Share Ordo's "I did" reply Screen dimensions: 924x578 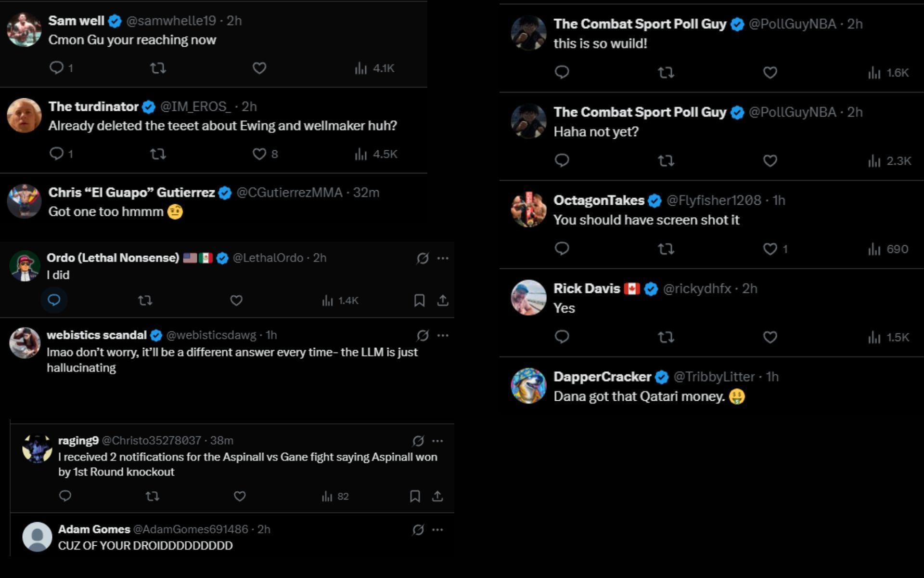(x=442, y=300)
